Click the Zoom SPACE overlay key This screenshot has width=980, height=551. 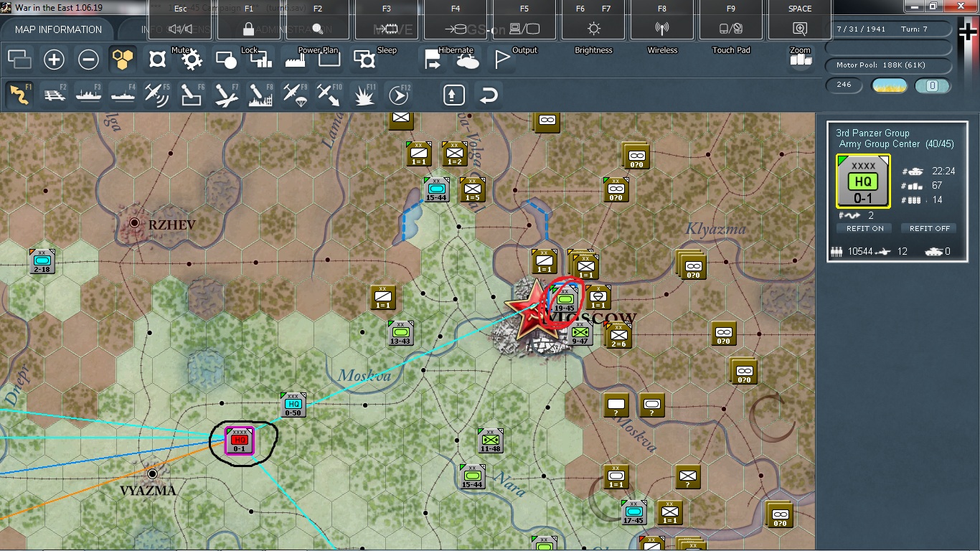[800, 20]
